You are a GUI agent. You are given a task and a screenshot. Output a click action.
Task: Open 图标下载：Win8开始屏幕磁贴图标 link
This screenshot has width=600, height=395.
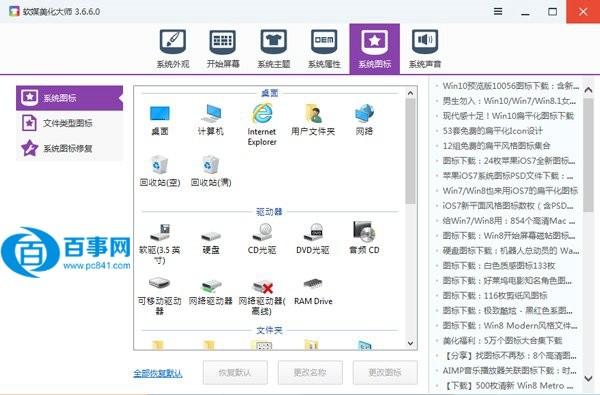click(509, 236)
